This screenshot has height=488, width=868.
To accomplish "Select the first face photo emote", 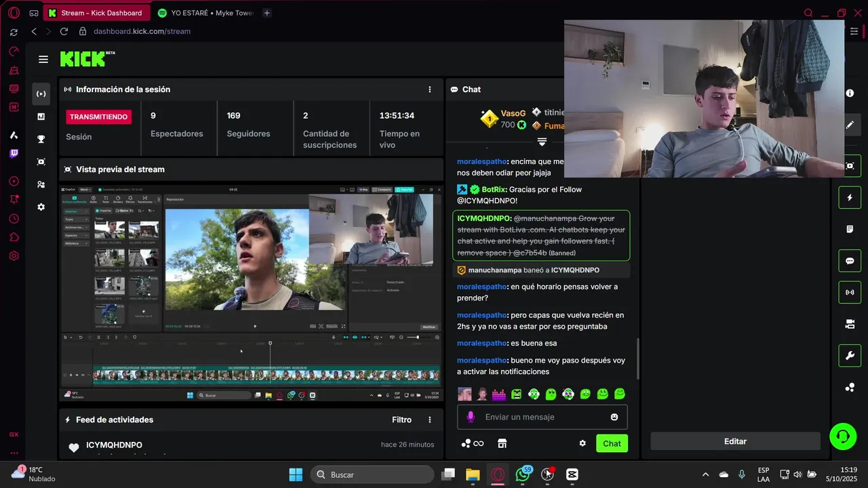I will [465, 394].
